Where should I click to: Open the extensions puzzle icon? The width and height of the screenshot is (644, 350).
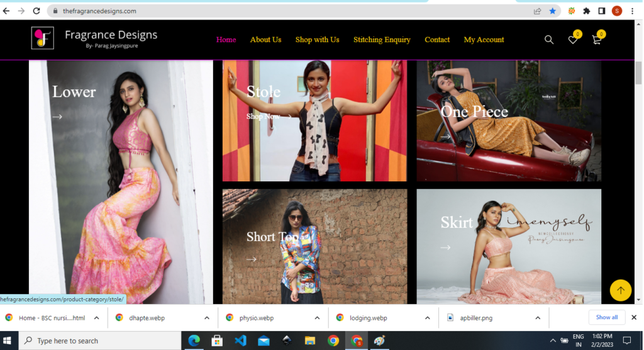(587, 11)
